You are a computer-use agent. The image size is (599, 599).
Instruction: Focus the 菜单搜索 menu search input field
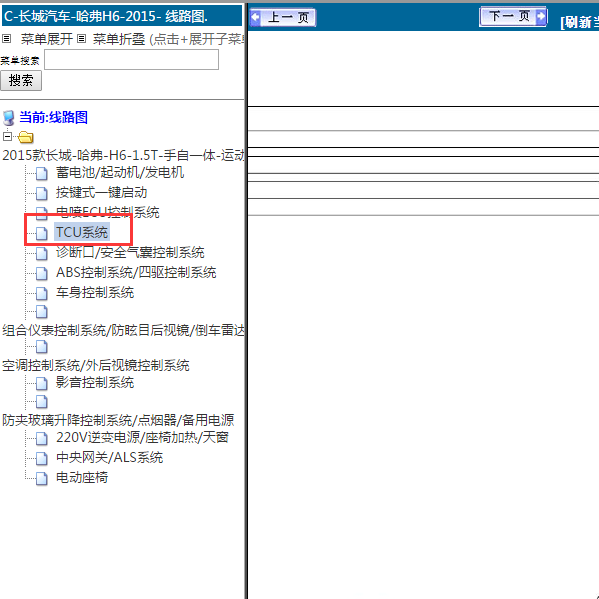(x=131, y=60)
